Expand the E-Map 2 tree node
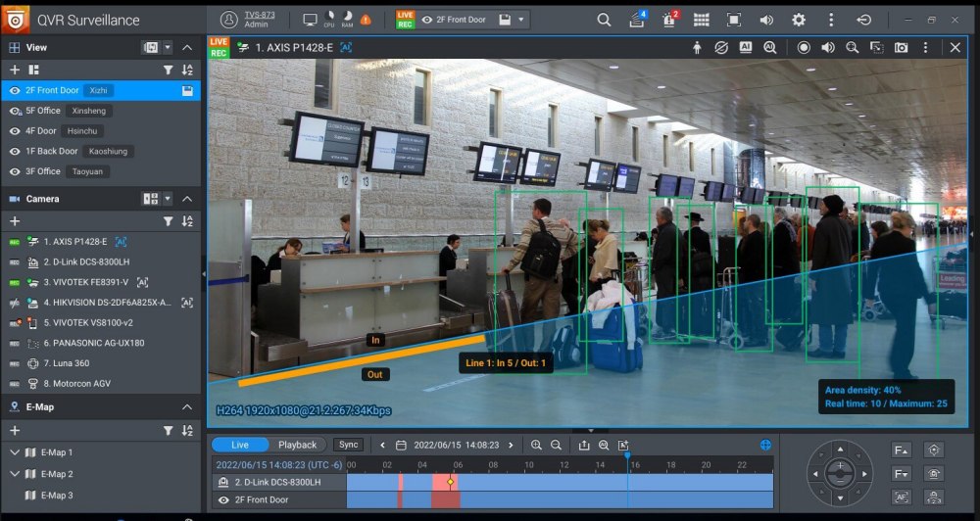The image size is (980, 521). 15,474
